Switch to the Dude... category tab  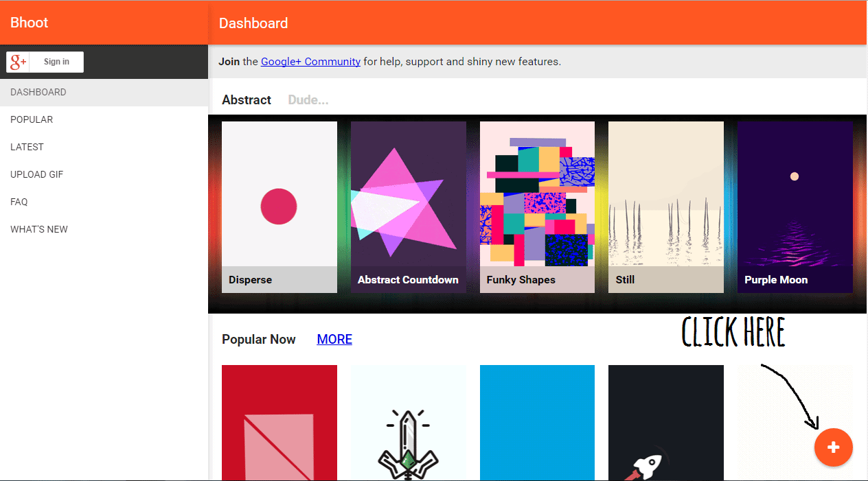(308, 100)
